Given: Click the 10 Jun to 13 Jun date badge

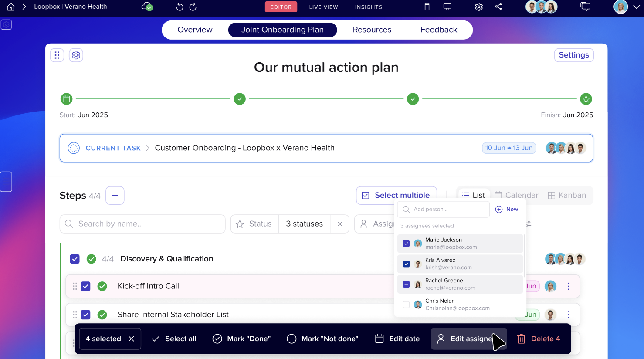Looking at the screenshot, I should click(x=509, y=148).
